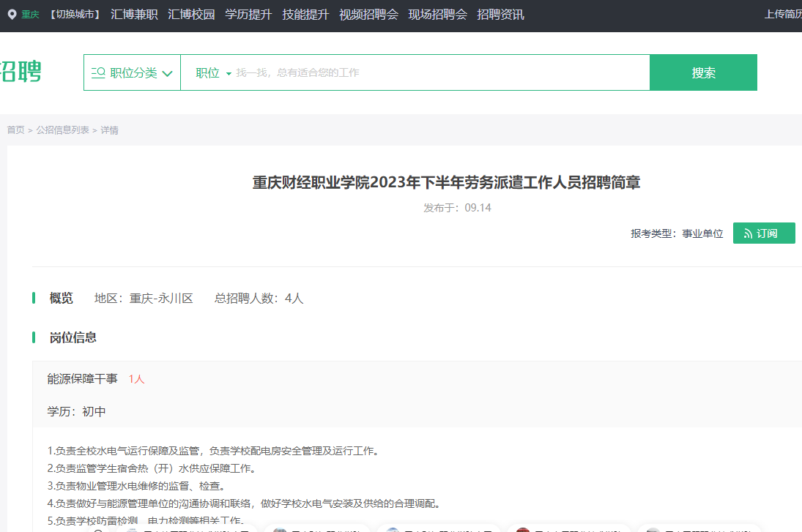
Task: Click duty line 3 about 物业管理水电维修
Action: coord(136,485)
